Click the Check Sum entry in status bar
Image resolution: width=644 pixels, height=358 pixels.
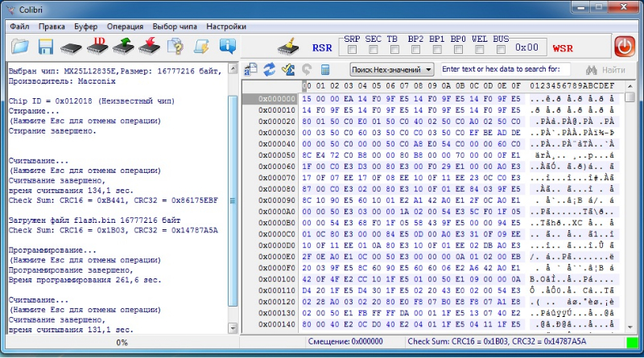coord(497,342)
